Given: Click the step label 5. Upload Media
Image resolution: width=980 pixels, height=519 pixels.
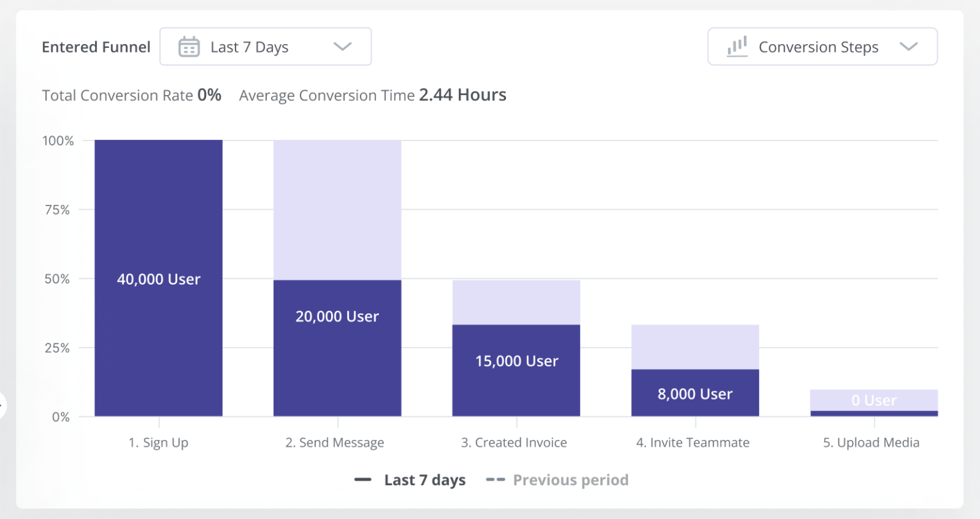Looking at the screenshot, I should [x=871, y=442].
